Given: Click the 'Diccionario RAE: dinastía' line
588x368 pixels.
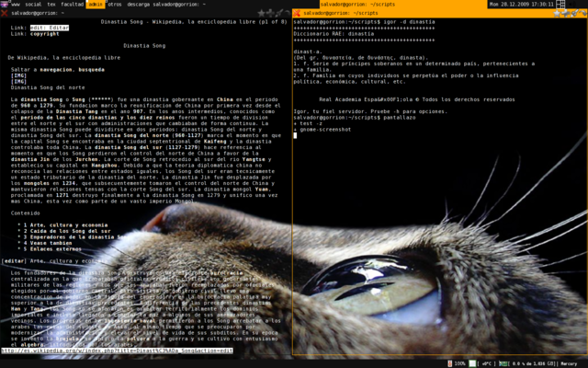Looking at the screenshot, I should [x=334, y=34].
